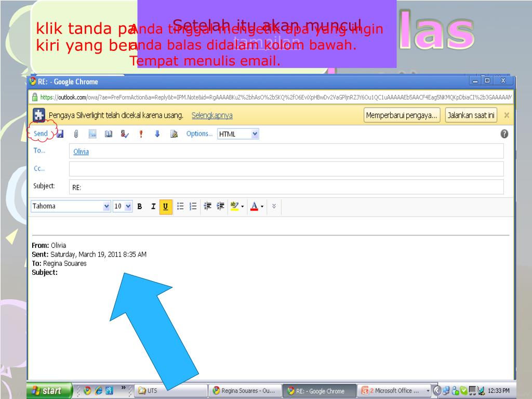This screenshot has width=532, height=399.
Task: Click the From: Olivia line in quoted message
Action: tap(49, 245)
